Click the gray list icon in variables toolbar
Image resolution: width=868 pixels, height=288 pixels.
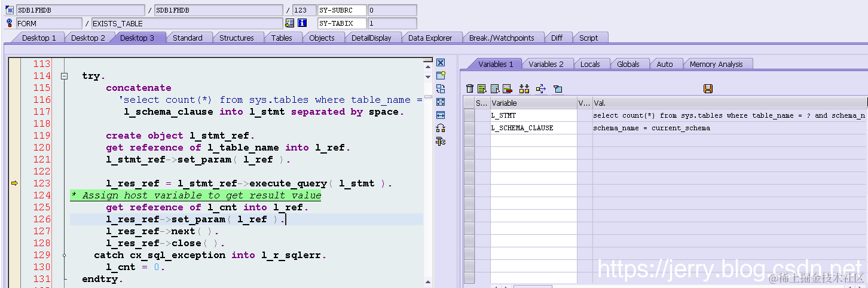(x=495, y=88)
